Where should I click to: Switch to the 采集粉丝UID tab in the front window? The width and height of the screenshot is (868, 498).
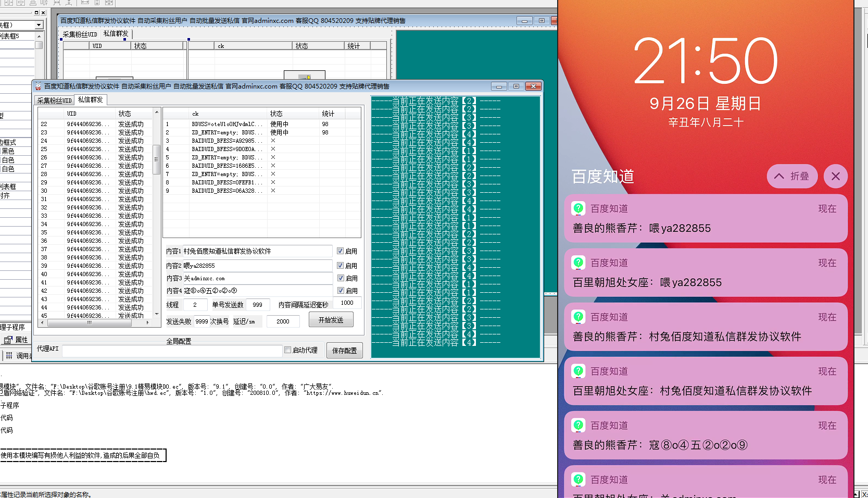click(54, 101)
